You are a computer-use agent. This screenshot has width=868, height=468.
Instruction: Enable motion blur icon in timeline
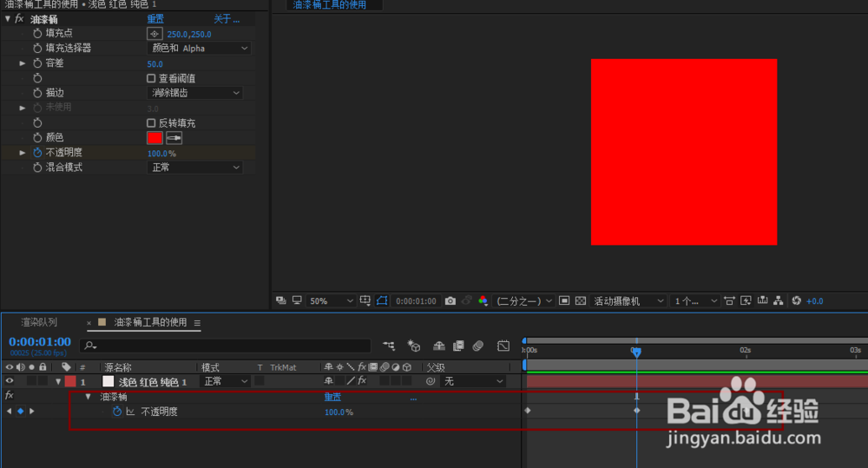pos(478,346)
